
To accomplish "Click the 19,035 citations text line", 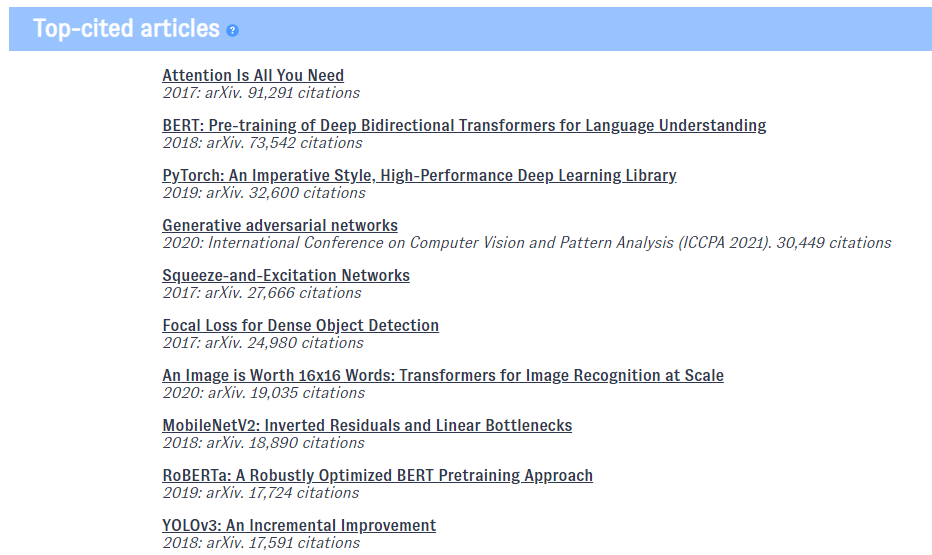I will [264, 393].
